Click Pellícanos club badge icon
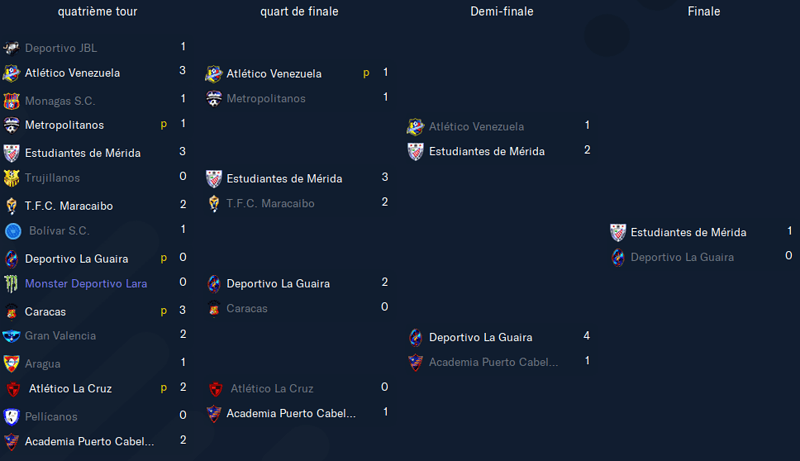 [11, 417]
